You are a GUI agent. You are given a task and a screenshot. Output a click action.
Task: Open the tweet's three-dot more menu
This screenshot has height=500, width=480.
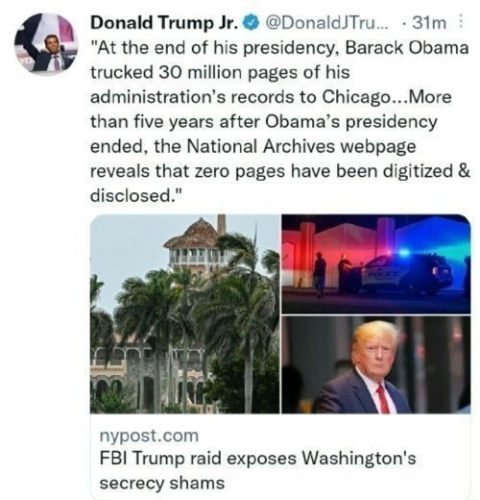(x=461, y=22)
